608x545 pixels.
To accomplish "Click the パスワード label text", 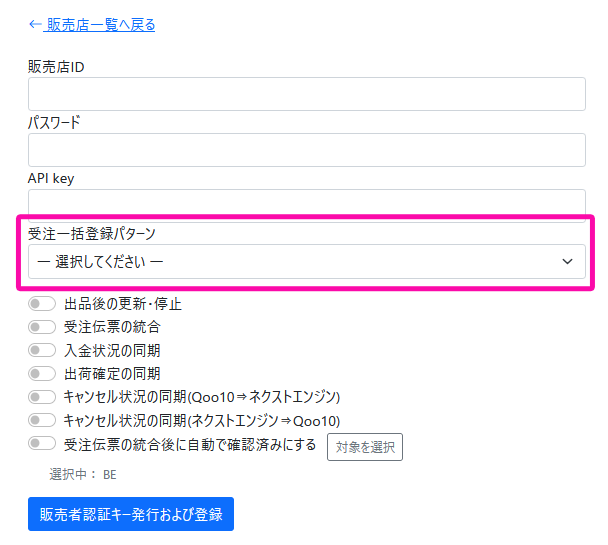I will coord(54,122).
